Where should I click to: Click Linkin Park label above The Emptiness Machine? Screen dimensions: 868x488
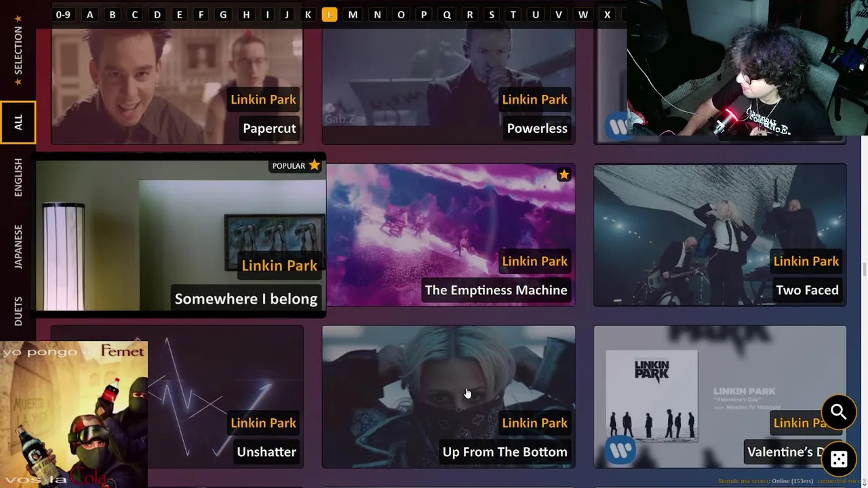(534, 262)
